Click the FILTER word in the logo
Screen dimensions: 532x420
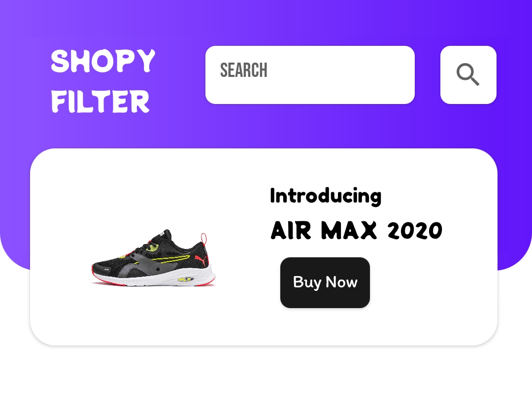point(100,101)
